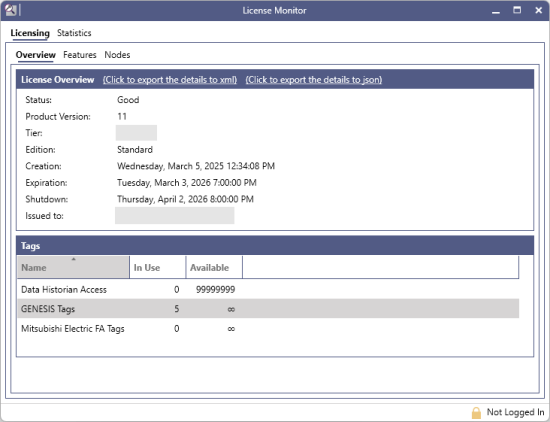Sort tags by Available column
Viewport: 550px width, 422px height.
pyautogui.click(x=214, y=267)
